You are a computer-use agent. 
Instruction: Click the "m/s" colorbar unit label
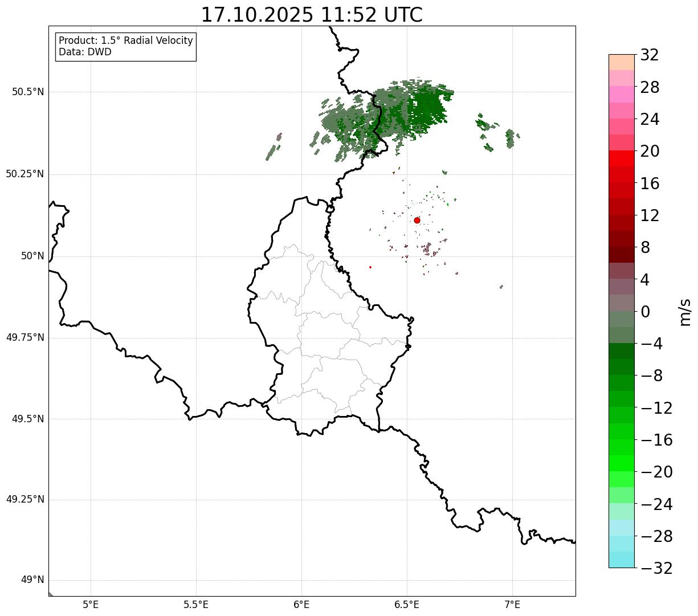tap(684, 312)
